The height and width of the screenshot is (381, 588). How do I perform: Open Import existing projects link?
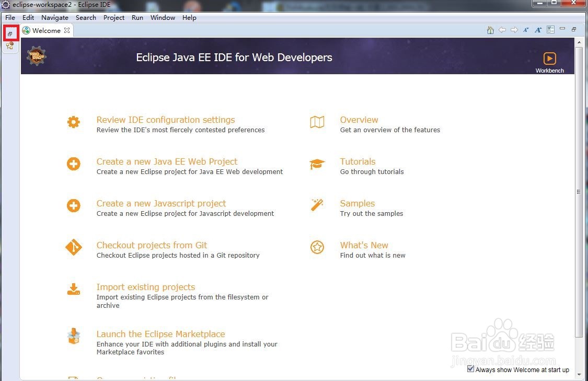[x=146, y=287]
